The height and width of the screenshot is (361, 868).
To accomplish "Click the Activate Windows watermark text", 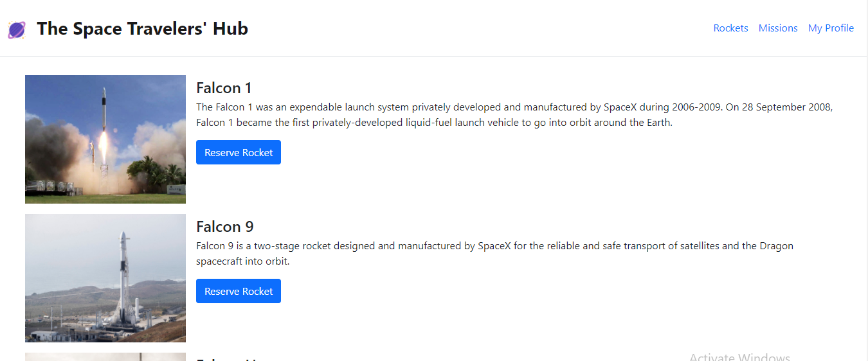I will 739,357.
